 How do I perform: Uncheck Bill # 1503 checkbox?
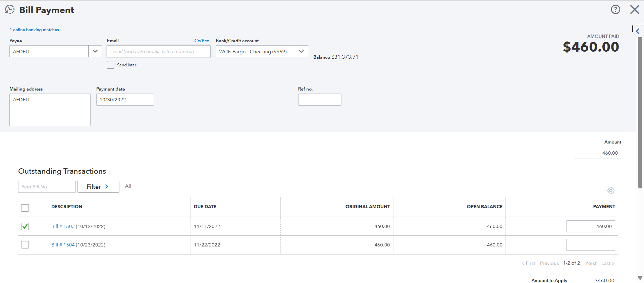point(25,226)
